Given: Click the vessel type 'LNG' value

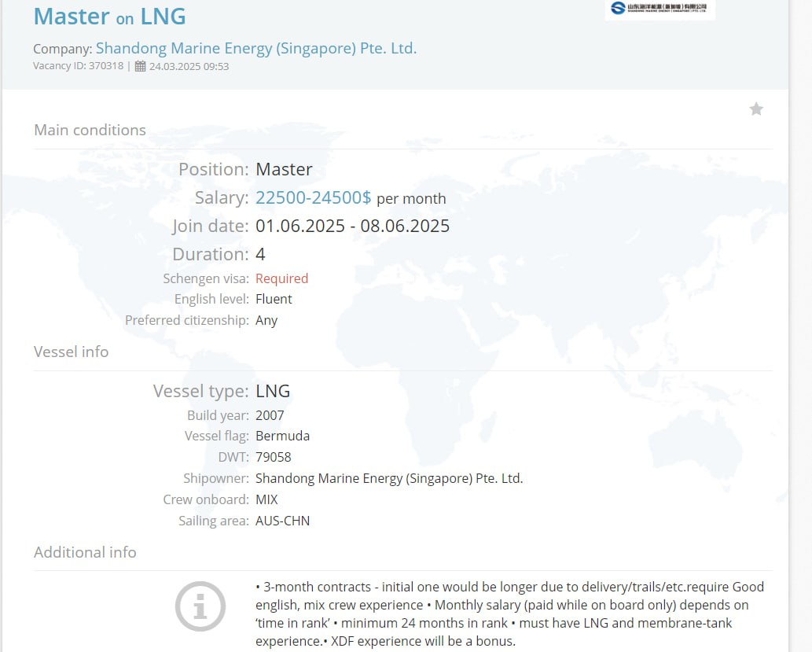Looking at the screenshot, I should 273,391.
